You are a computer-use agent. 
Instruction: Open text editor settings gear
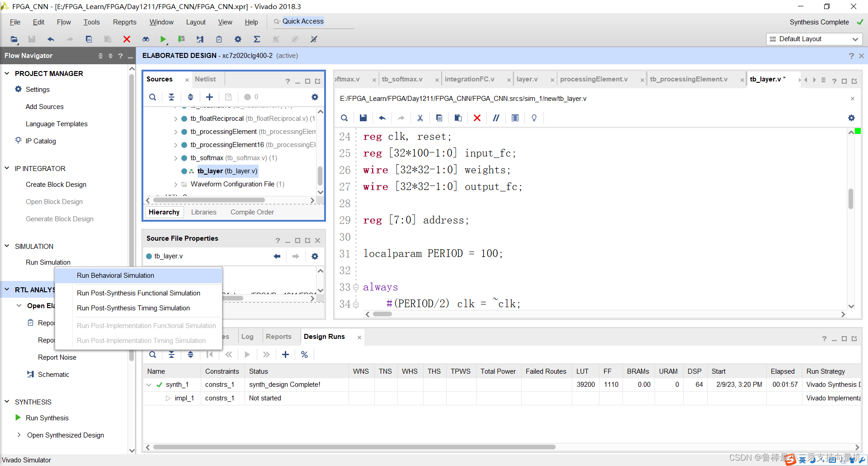(x=851, y=118)
